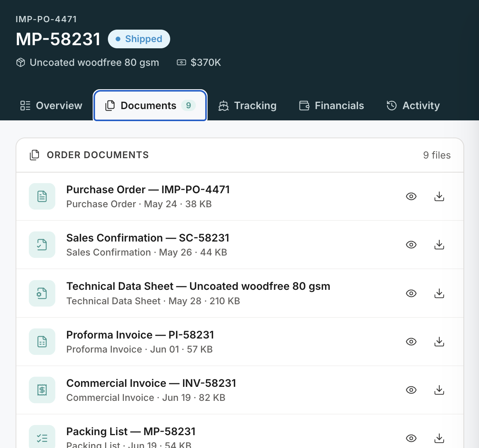Click the 9 files count label
The height and width of the screenshot is (448, 479).
coord(437,155)
